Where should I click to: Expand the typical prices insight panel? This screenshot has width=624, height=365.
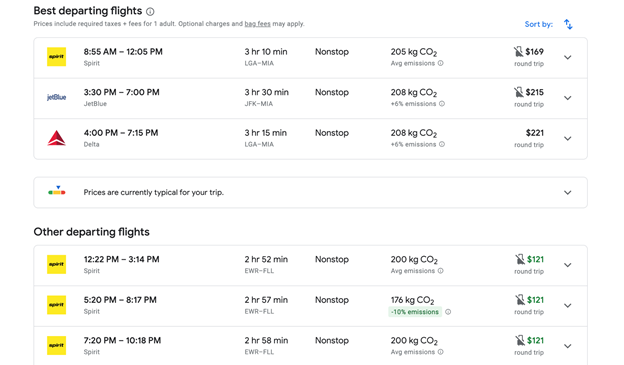(x=568, y=193)
